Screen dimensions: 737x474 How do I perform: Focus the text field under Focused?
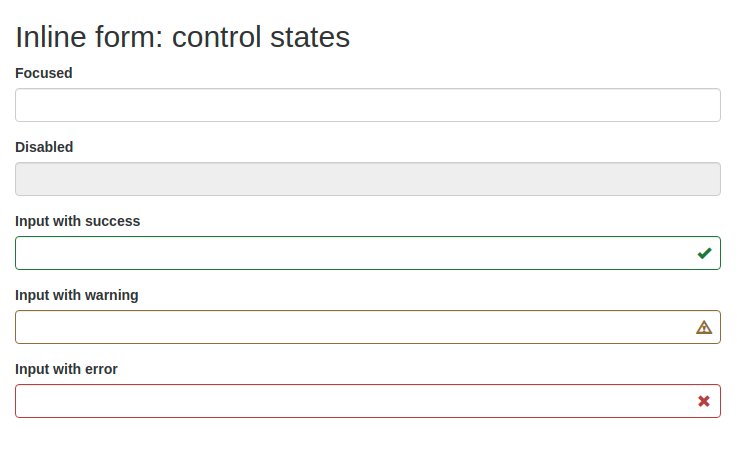[x=368, y=105]
